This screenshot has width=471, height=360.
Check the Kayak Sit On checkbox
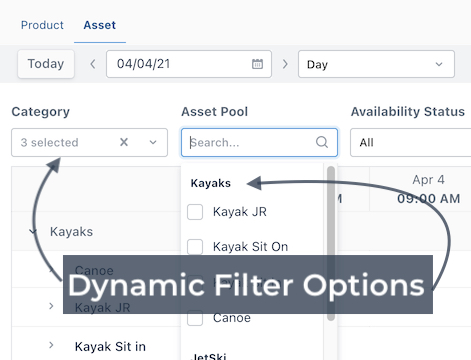coord(195,247)
